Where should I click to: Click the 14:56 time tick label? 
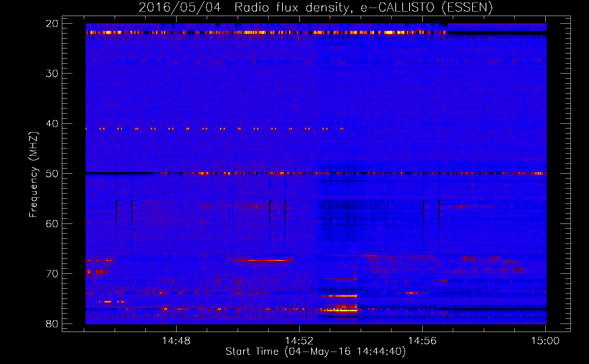point(422,341)
